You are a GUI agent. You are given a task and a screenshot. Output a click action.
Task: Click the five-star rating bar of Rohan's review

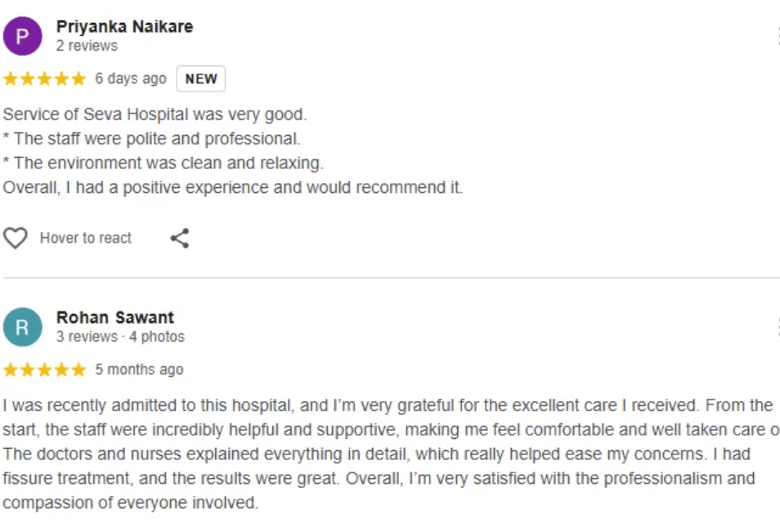click(x=45, y=369)
